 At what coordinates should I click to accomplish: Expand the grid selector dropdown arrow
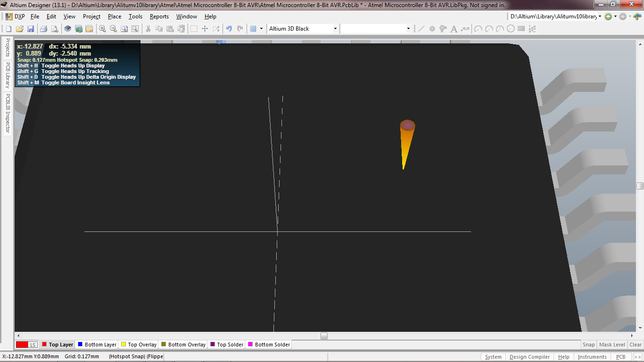tap(260, 28)
